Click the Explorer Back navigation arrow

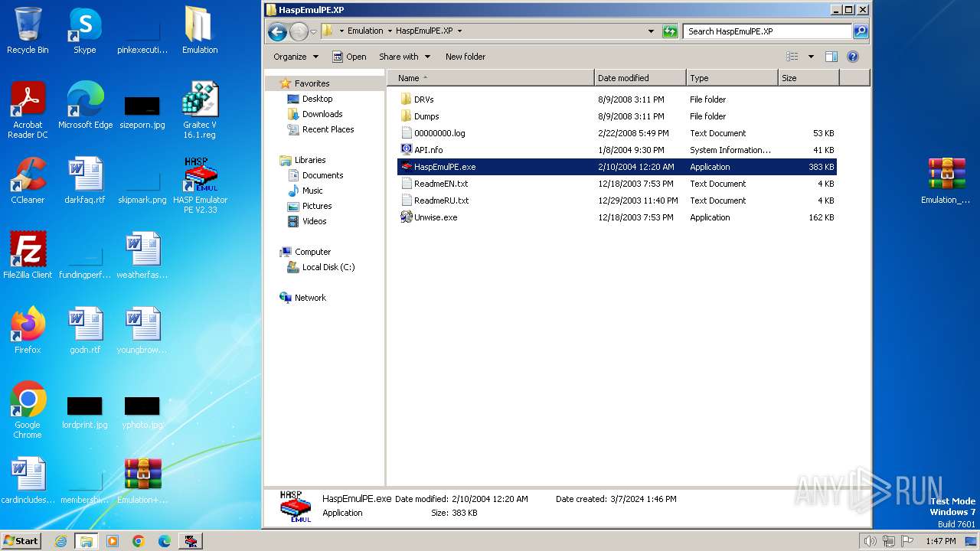coord(277,31)
